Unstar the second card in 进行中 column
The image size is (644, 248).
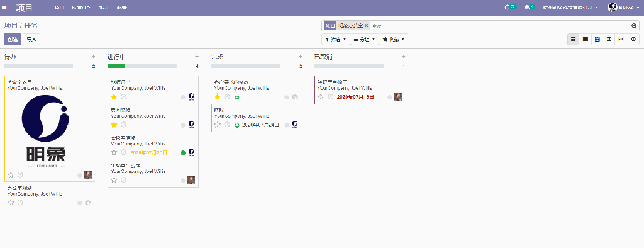[114, 124]
